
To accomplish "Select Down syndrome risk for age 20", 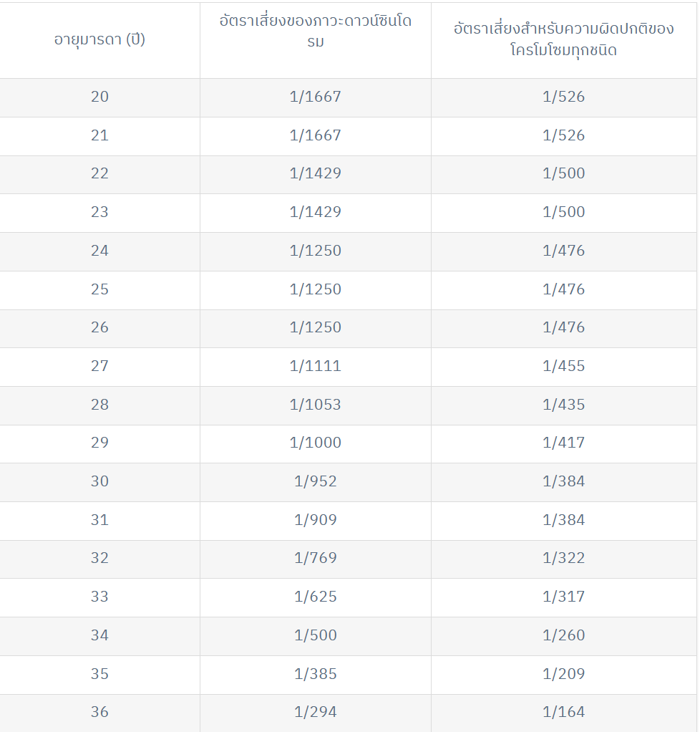I will pos(316,97).
